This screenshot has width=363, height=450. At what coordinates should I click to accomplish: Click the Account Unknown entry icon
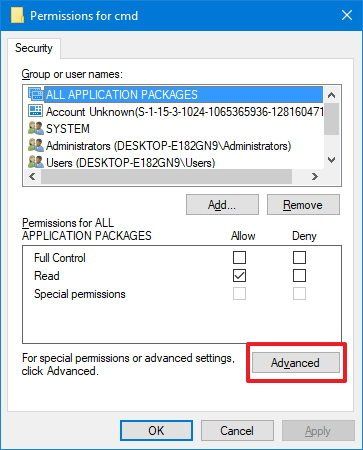coord(36,111)
